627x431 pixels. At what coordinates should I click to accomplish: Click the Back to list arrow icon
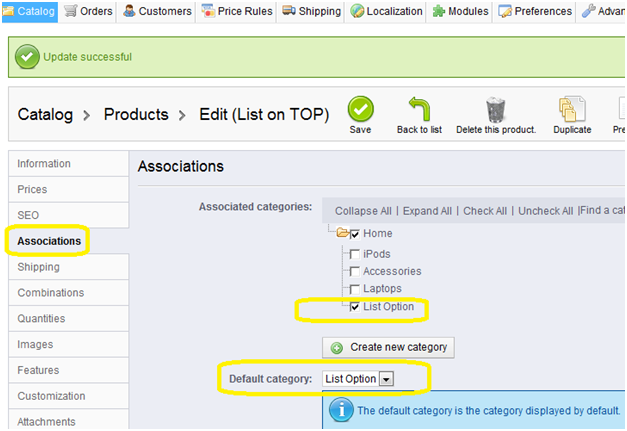(419, 109)
